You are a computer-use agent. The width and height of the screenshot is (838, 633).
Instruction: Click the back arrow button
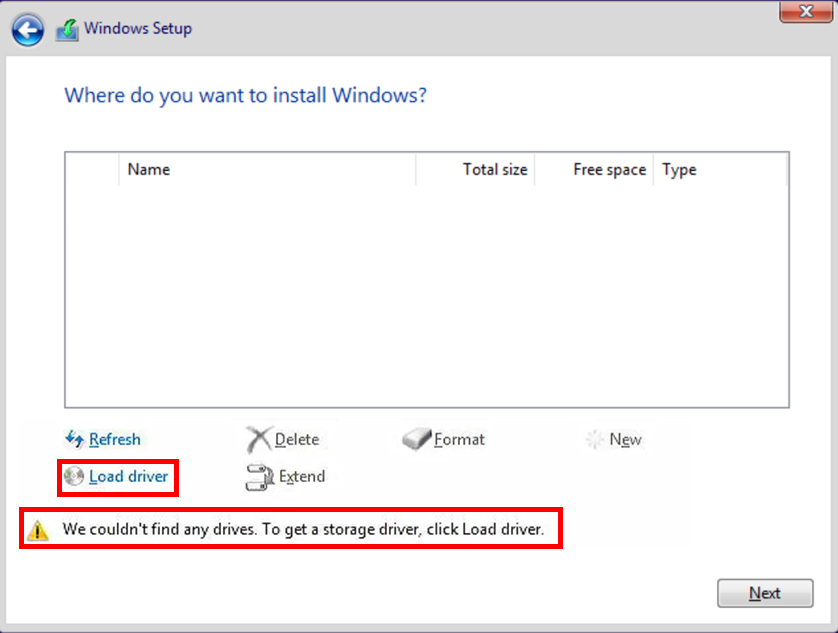point(28,29)
